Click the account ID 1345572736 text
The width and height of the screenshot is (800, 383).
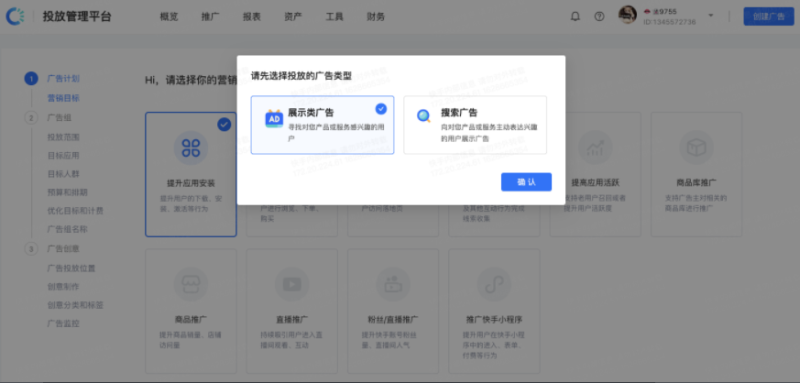click(669, 22)
